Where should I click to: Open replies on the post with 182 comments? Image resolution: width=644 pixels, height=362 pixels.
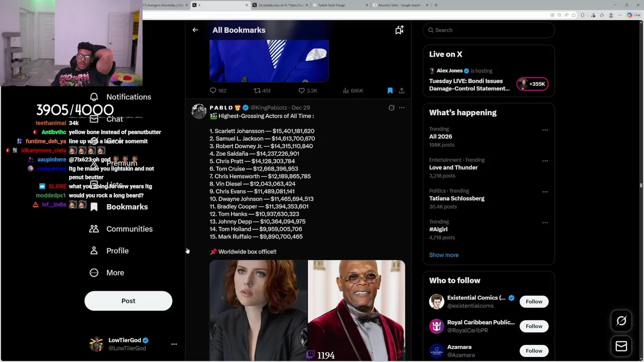click(218, 90)
